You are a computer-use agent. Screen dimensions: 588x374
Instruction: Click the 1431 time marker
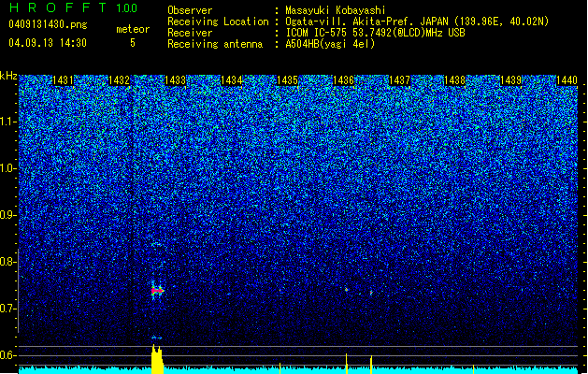(63, 80)
